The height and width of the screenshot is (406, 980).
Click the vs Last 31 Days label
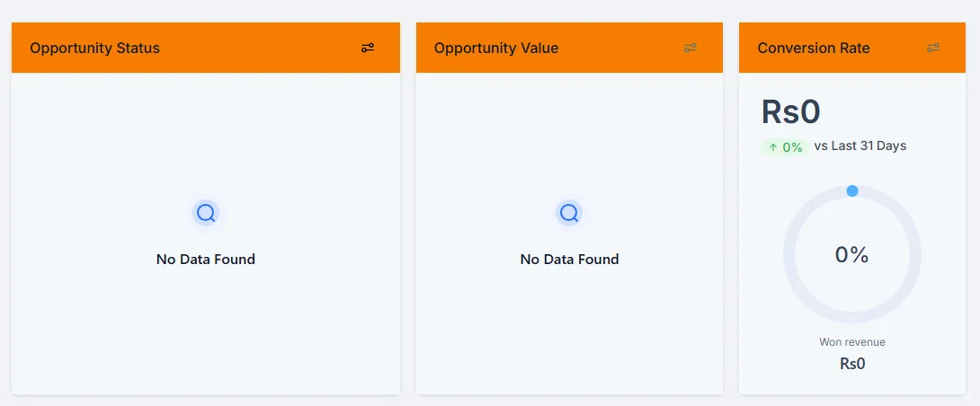(x=860, y=146)
